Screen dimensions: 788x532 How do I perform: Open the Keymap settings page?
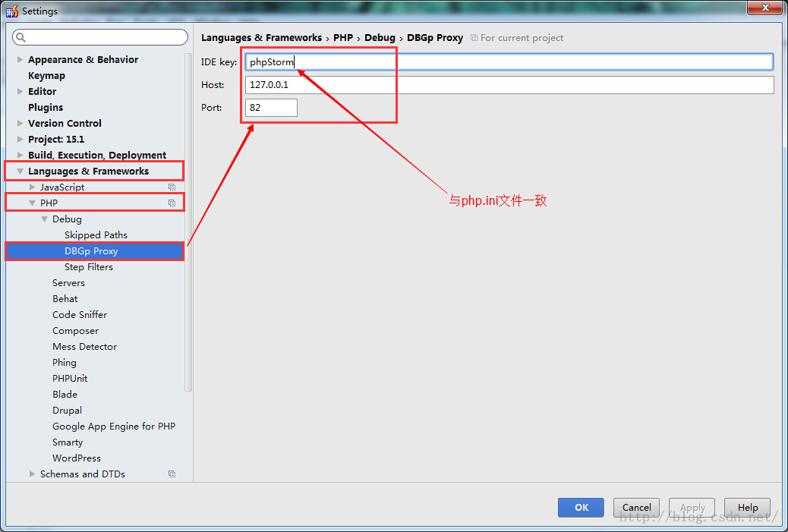(x=46, y=75)
